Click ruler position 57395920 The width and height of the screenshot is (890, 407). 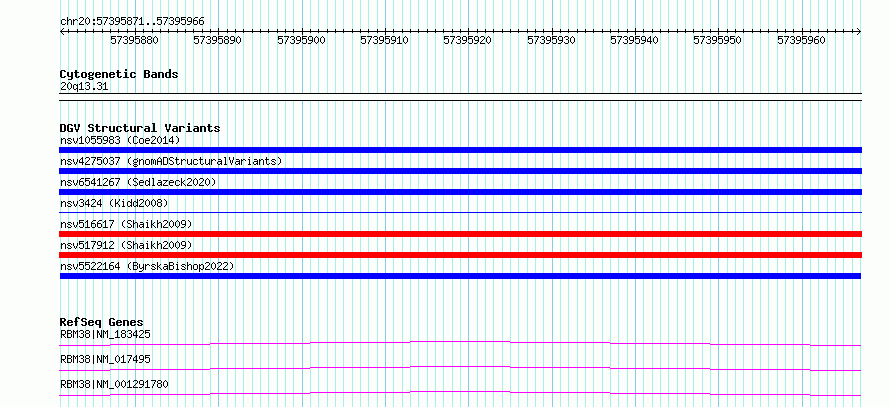click(468, 40)
